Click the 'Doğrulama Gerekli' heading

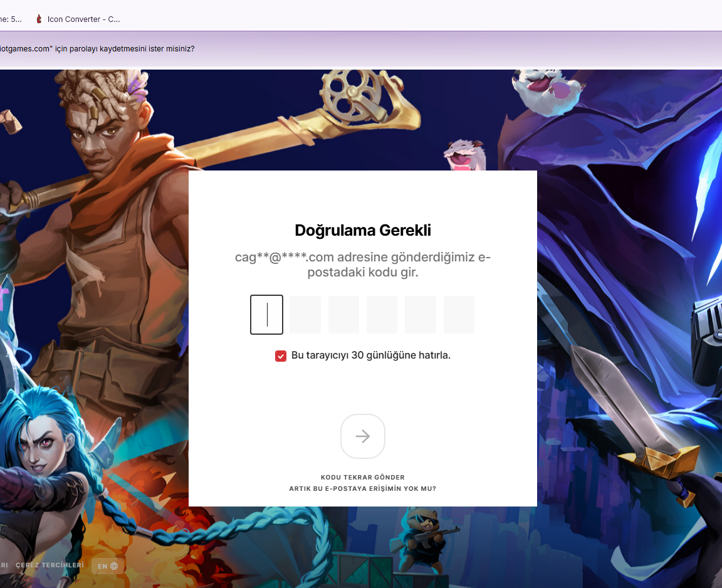coord(363,230)
